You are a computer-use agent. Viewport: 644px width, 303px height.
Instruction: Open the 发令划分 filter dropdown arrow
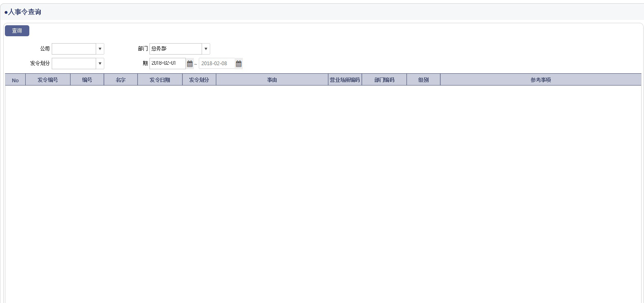[x=100, y=64]
